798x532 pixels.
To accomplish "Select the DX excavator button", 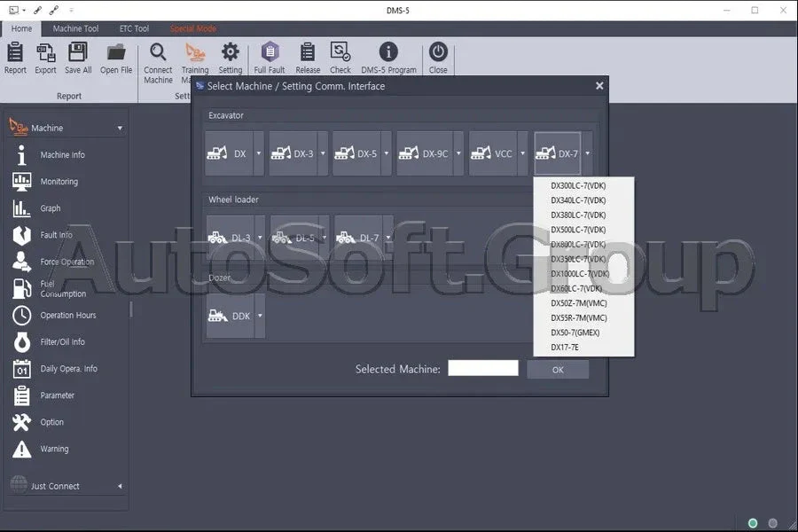I will [x=229, y=153].
